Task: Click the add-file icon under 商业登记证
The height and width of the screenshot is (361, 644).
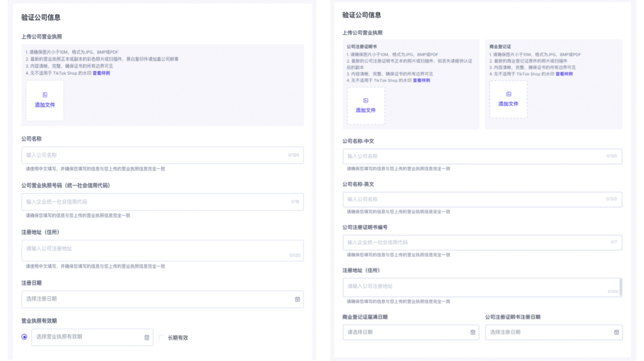Action: pyautogui.click(x=509, y=94)
